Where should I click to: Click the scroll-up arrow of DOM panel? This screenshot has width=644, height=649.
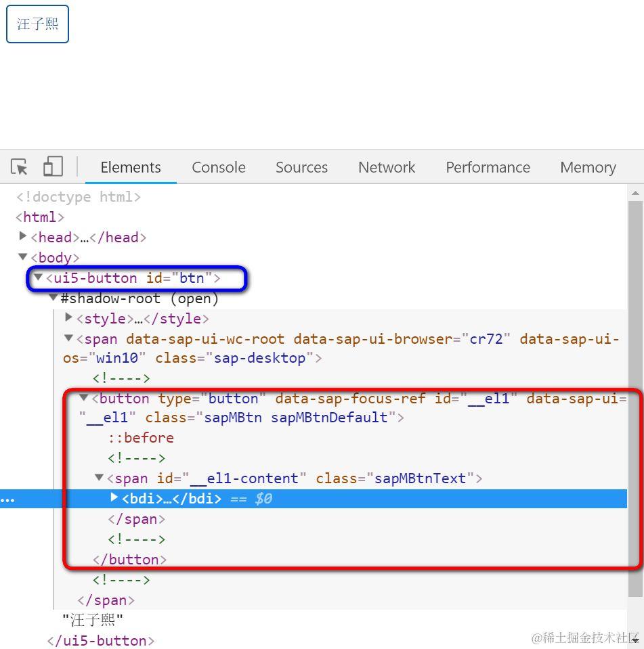[x=635, y=194]
